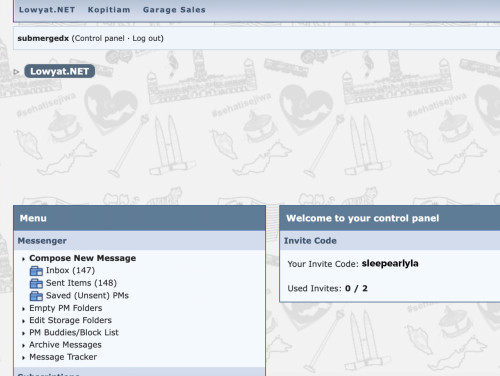Click the Saved PMs folder icon
500x376 pixels.
[36, 296]
